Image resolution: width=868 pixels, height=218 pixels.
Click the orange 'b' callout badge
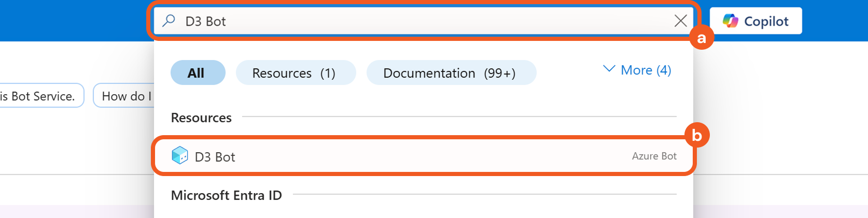696,136
